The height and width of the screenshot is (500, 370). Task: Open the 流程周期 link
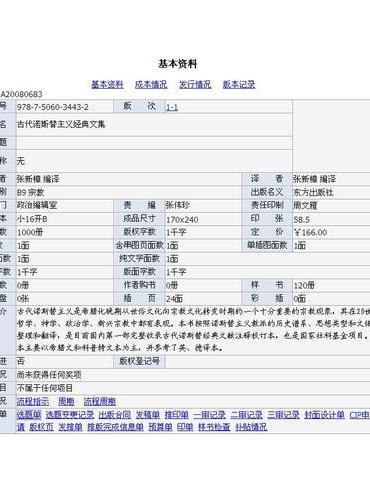point(100,401)
